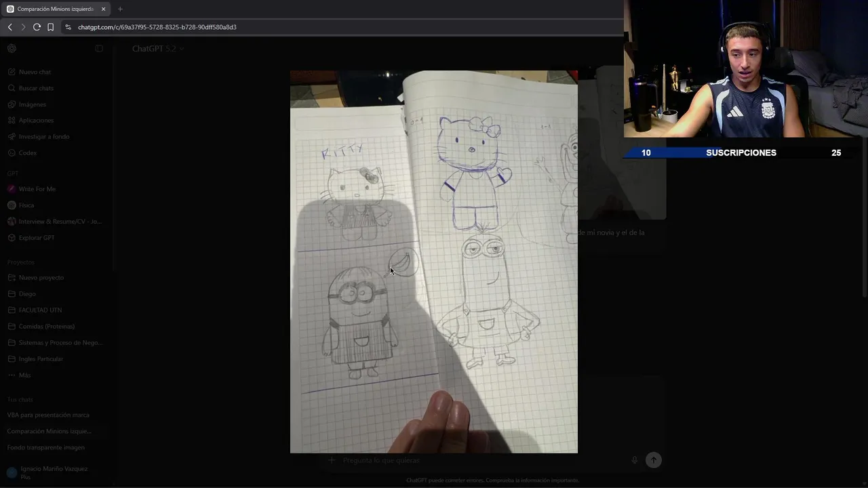This screenshot has height=488, width=868.
Task: Open the Imágenes section
Action: coord(32,104)
